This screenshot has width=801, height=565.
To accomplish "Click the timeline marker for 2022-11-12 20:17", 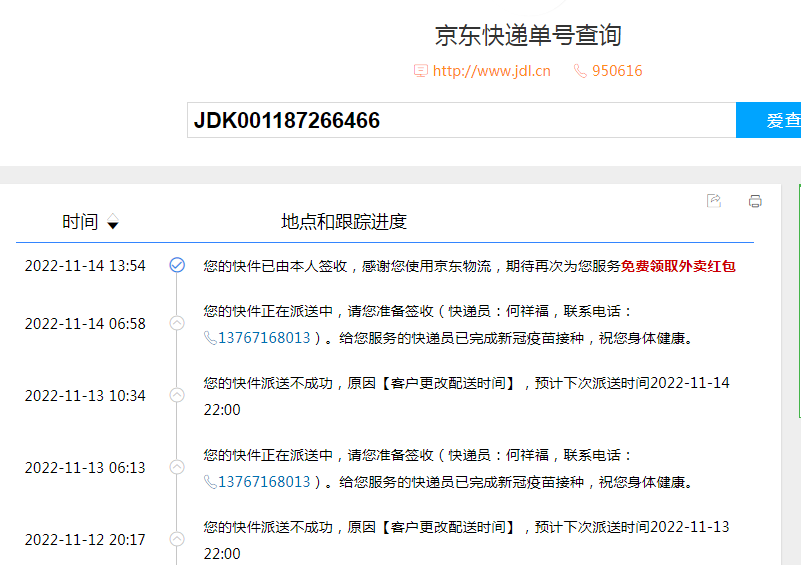I will (177, 539).
